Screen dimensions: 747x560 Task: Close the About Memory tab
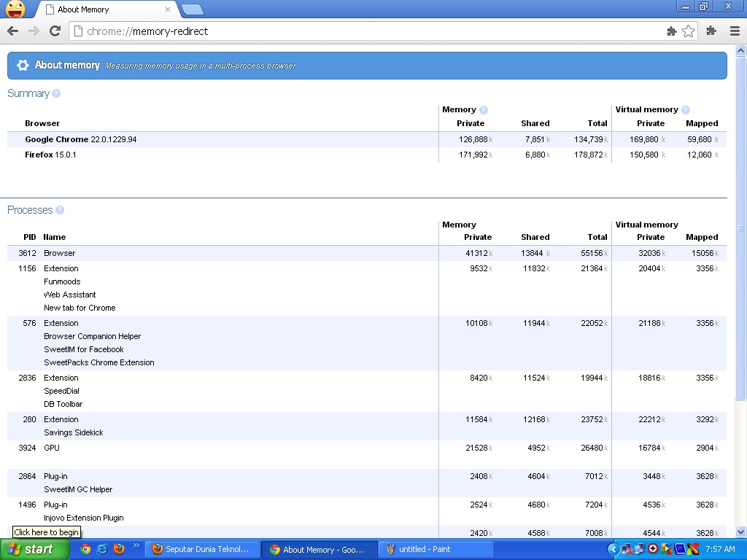tap(168, 9)
